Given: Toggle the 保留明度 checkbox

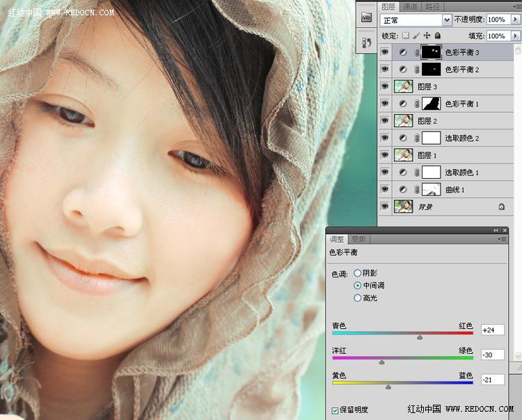Looking at the screenshot, I should click(x=335, y=411).
